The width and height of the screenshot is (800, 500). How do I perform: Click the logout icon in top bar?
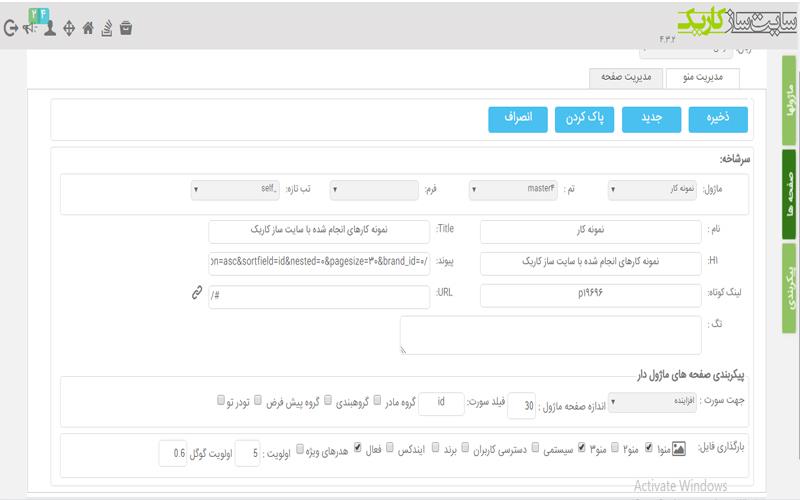[11, 28]
